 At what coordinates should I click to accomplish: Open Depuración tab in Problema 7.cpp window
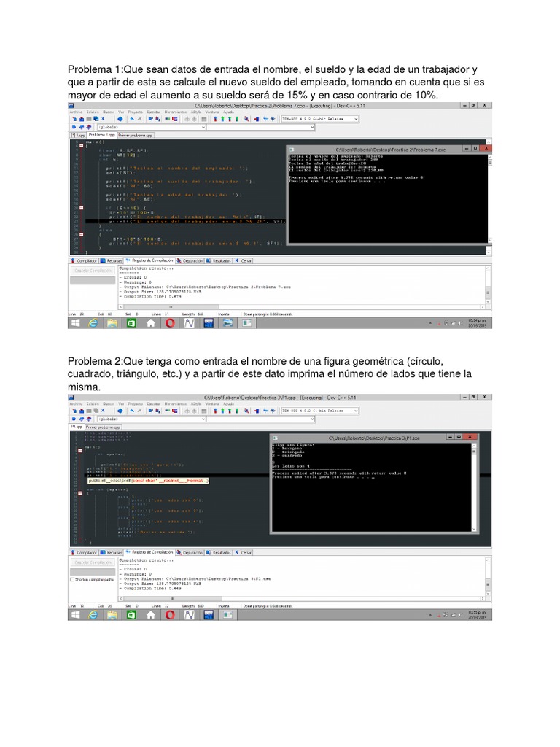(x=190, y=261)
